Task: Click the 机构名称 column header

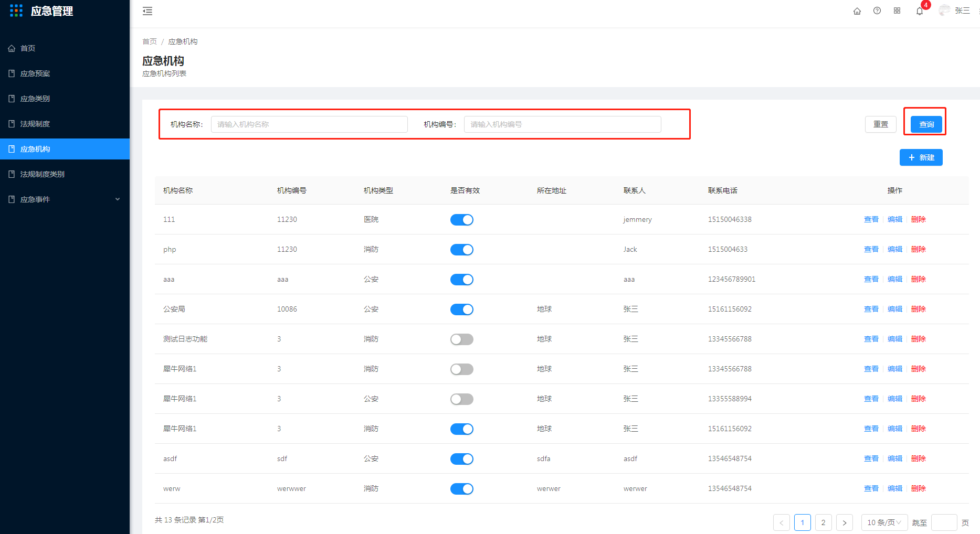Action: pyautogui.click(x=178, y=190)
